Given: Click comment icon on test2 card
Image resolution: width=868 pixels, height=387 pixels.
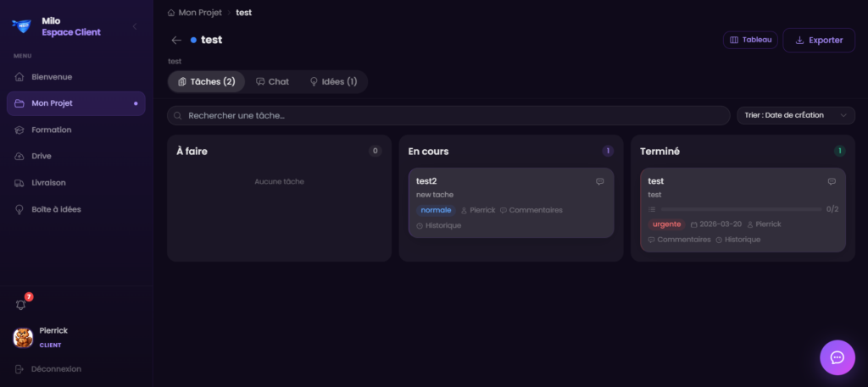Looking at the screenshot, I should (599, 181).
